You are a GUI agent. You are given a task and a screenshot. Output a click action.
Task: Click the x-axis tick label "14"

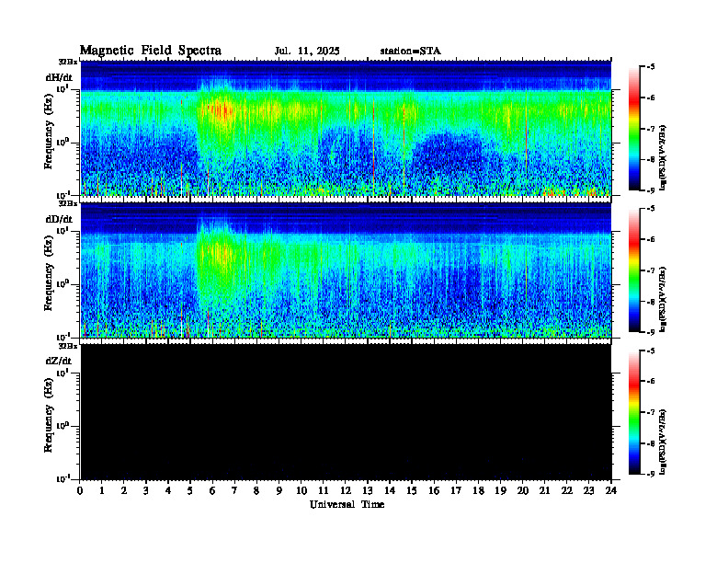tap(390, 490)
